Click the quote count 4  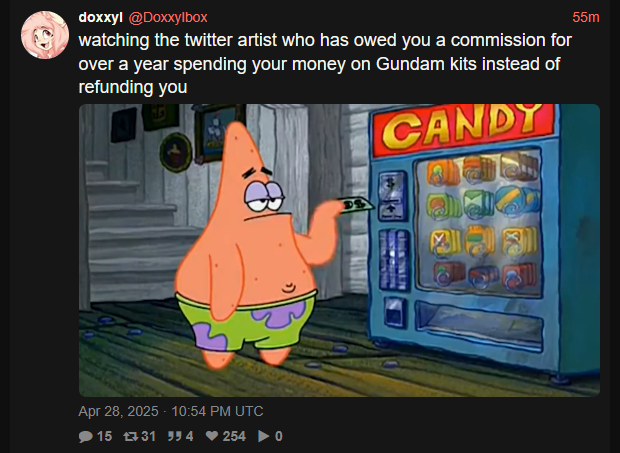pos(189,436)
